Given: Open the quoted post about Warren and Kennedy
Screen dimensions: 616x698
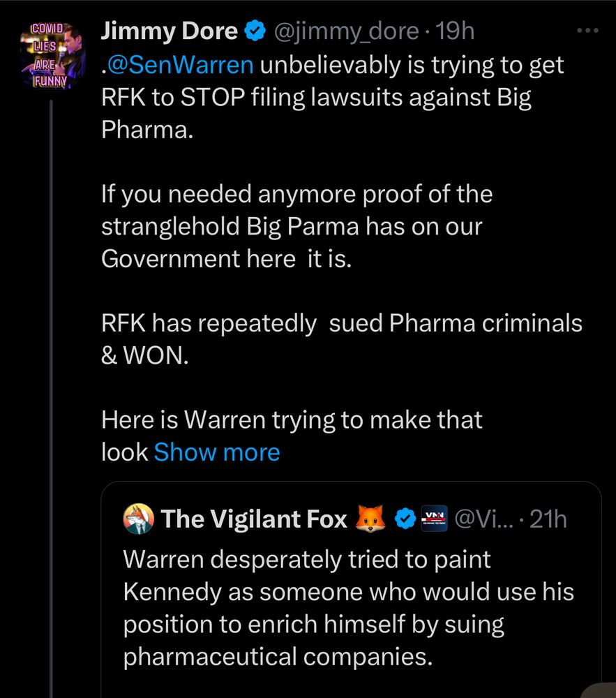Looking at the screenshot, I should tap(349, 607).
